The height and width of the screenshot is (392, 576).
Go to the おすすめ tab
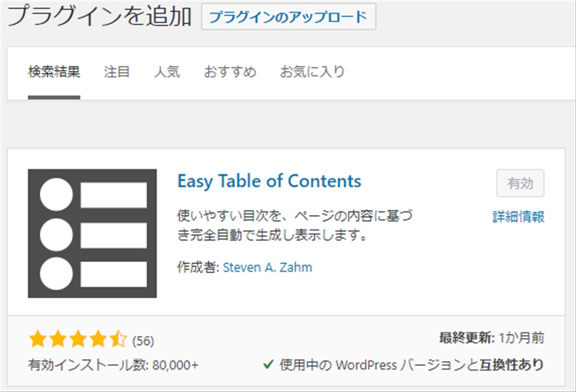[230, 72]
